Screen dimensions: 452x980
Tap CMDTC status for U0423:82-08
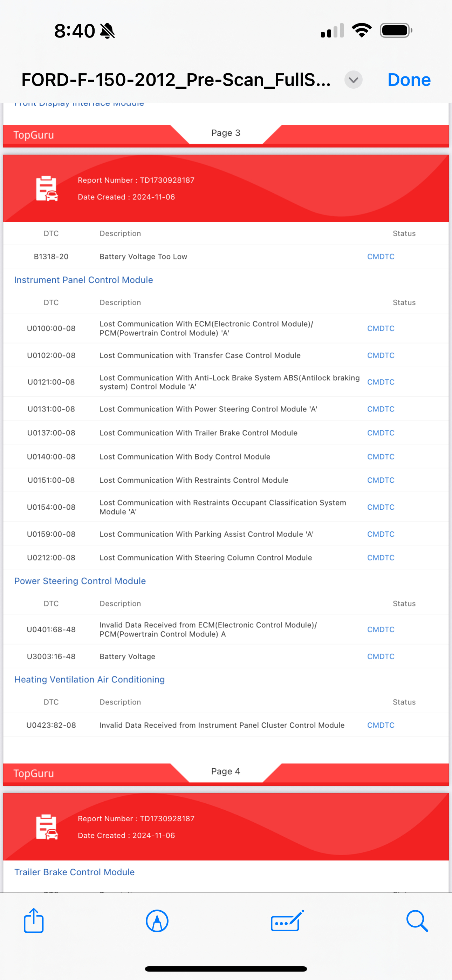[x=381, y=725]
